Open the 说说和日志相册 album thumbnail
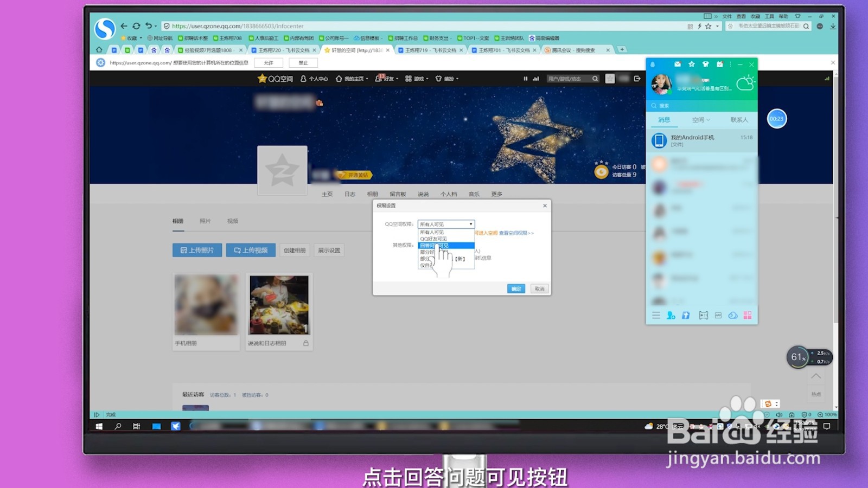 (279, 304)
